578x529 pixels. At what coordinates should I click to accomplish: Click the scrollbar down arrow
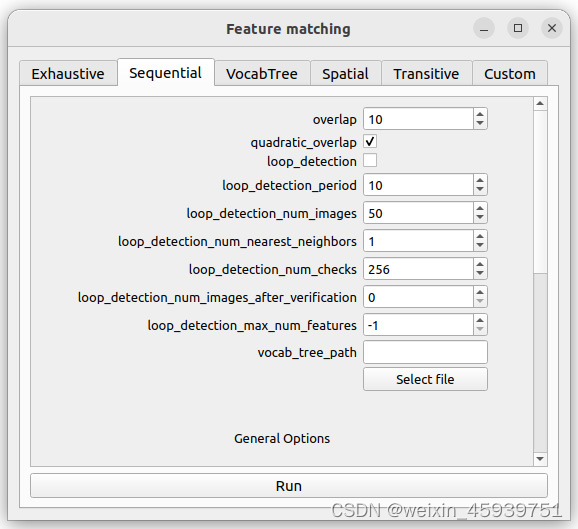tap(540, 459)
